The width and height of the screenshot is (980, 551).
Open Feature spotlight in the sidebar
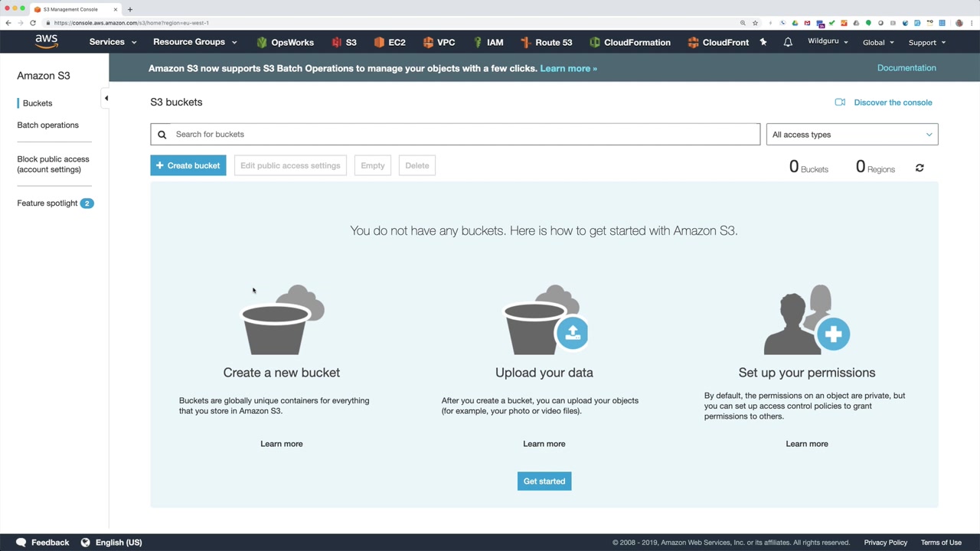(47, 203)
